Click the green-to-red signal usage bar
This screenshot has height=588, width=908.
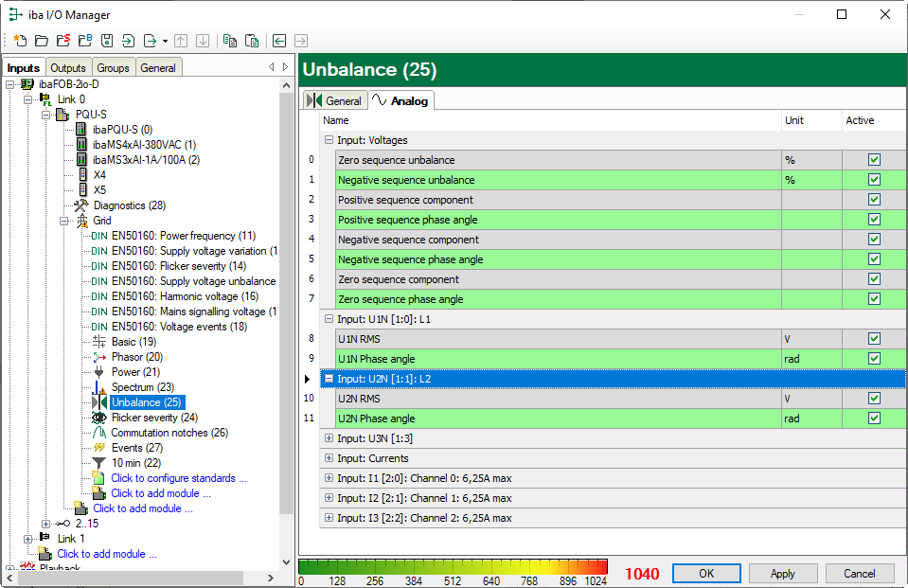tap(453, 566)
